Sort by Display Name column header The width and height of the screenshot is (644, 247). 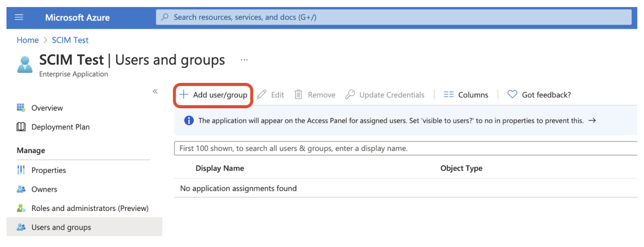[x=220, y=168]
